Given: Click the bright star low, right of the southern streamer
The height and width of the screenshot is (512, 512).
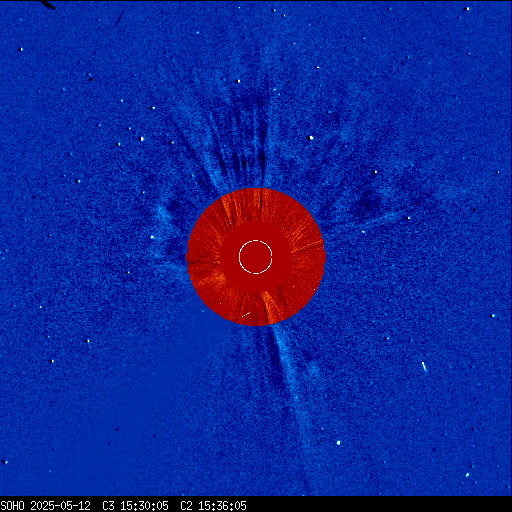Looking at the screenshot, I should coord(339,443).
